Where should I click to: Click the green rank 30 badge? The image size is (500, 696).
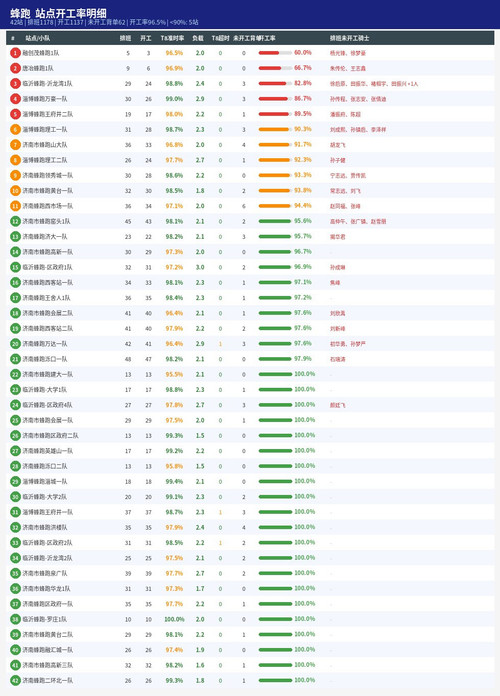[16, 497]
